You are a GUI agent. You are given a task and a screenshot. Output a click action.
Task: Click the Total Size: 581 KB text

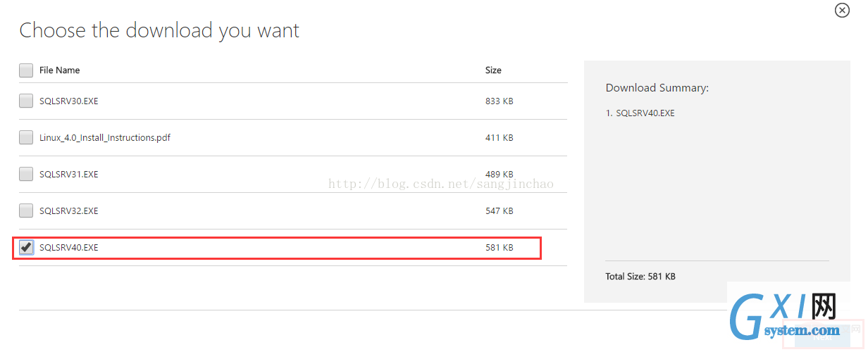[640, 277]
